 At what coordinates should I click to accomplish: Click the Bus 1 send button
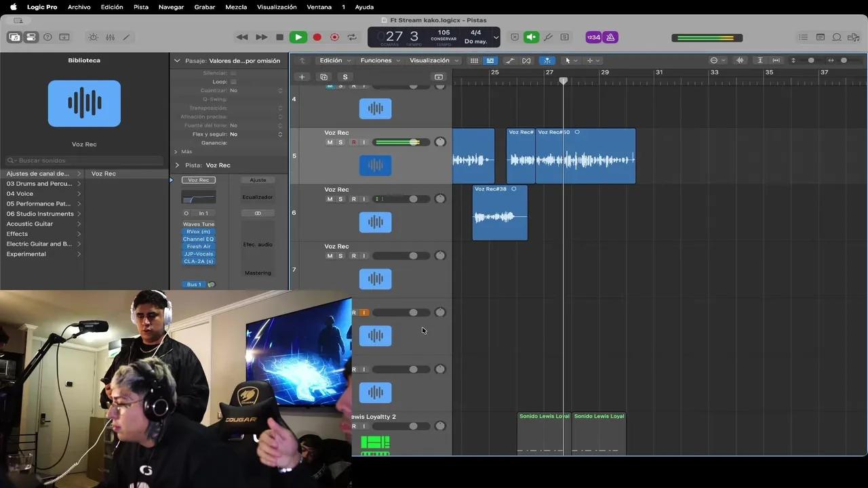[194, 285]
